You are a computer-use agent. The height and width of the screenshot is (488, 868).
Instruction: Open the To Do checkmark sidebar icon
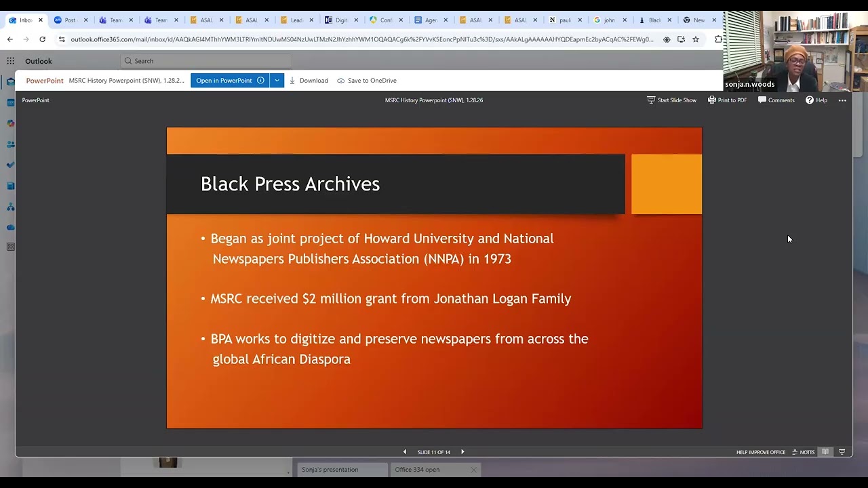tap(11, 165)
